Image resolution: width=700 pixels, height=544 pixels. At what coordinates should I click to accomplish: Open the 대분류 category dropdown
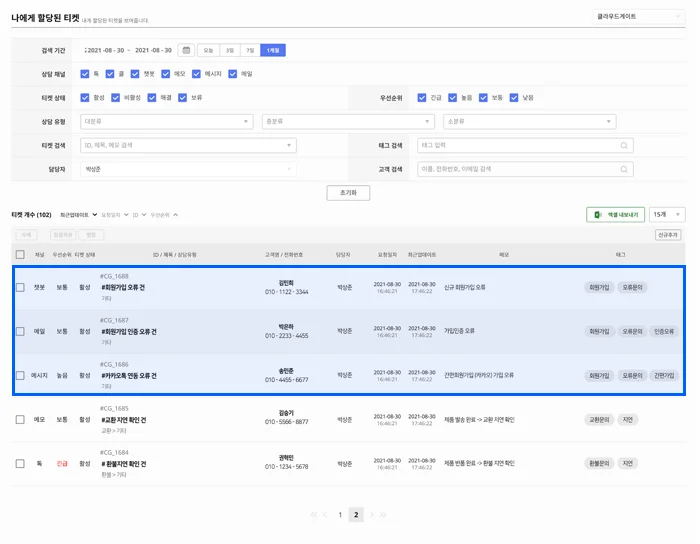click(x=166, y=122)
